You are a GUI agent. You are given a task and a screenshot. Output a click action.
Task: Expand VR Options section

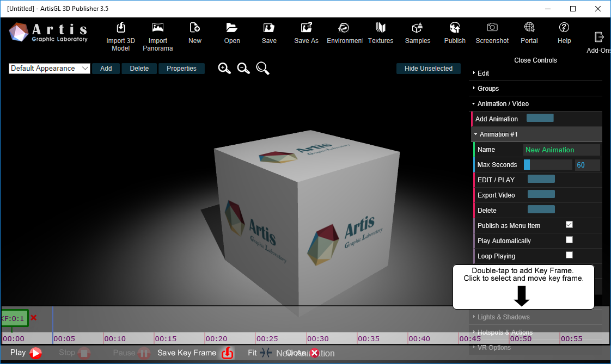tap(535, 347)
